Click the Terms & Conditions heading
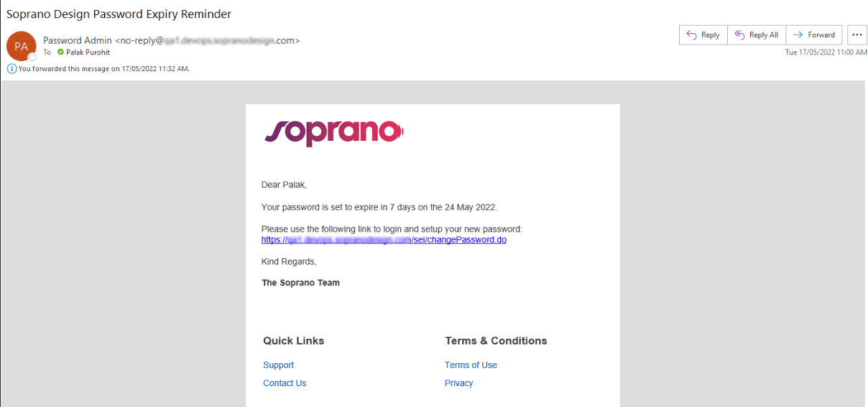This screenshot has height=407, width=868. click(x=496, y=341)
